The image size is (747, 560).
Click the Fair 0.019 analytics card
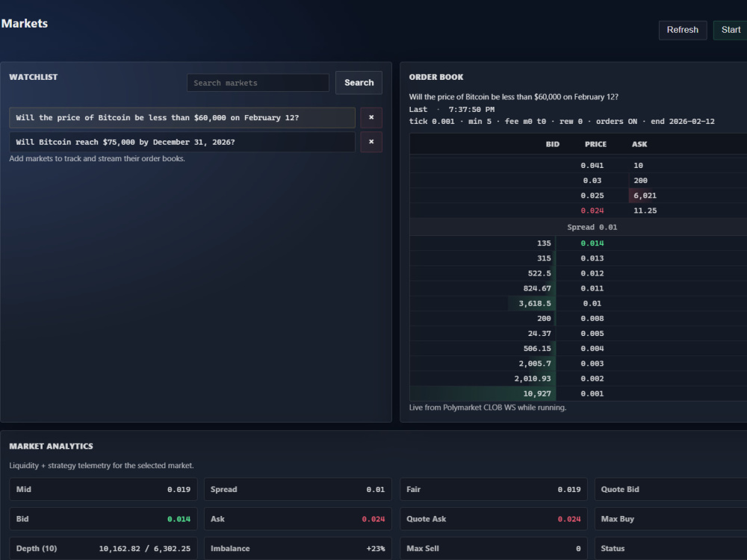pos(494,490)
